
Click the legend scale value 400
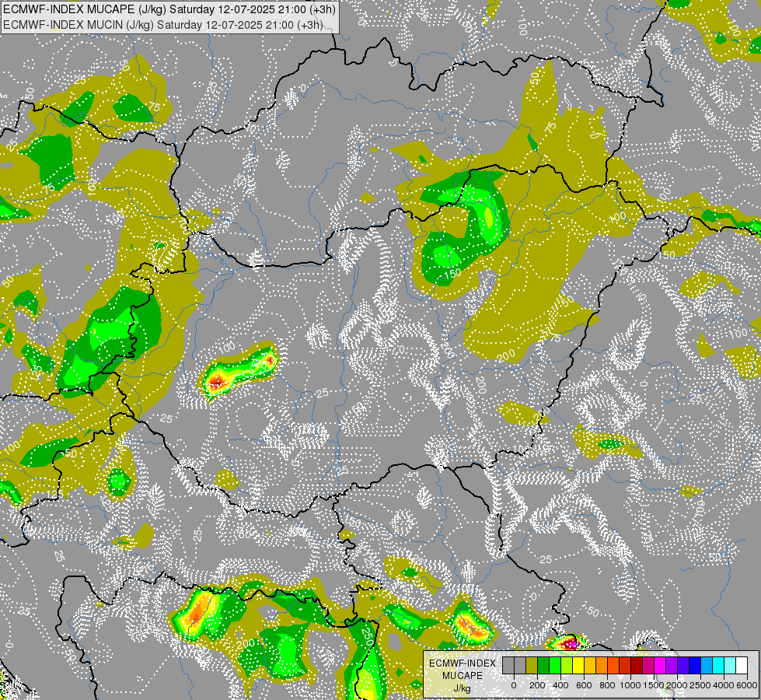coord(560,685)
